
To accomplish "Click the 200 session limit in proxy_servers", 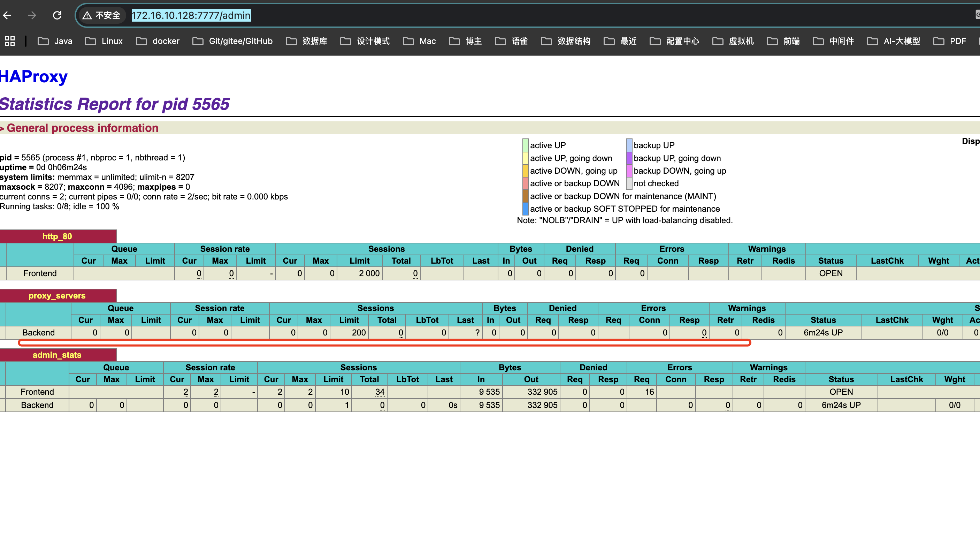I will coord(359,333).
